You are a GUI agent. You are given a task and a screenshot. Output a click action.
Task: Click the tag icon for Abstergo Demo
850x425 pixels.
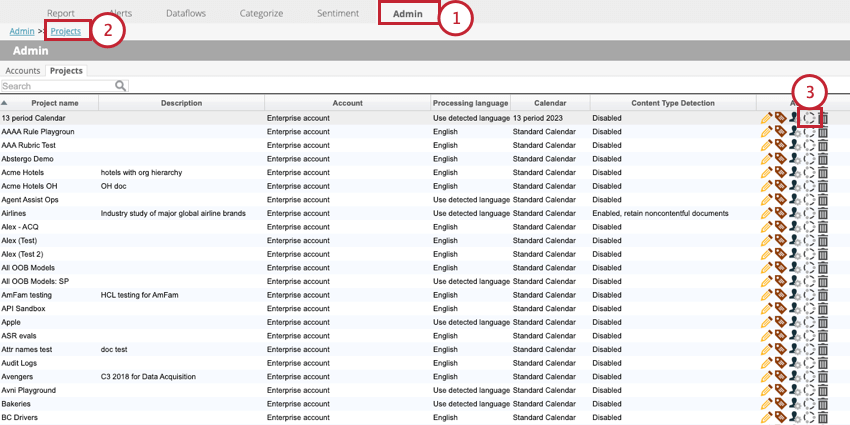780,159
